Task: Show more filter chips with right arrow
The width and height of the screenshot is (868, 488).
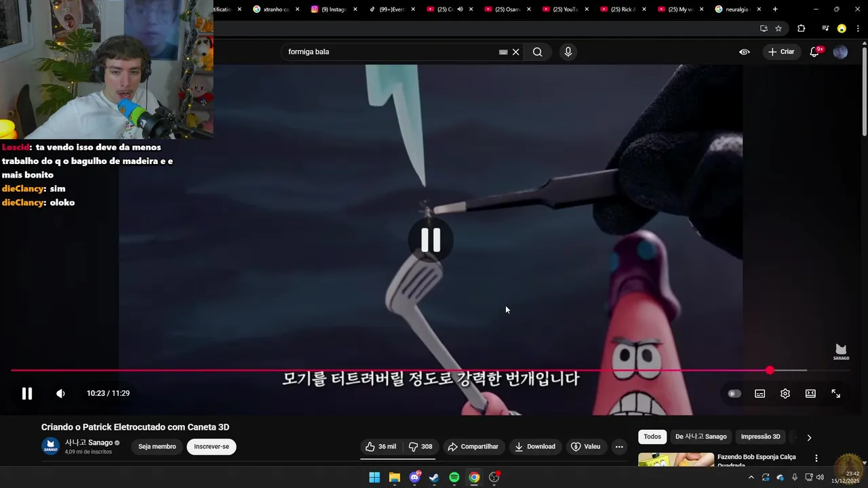Action: coord(809,438)
